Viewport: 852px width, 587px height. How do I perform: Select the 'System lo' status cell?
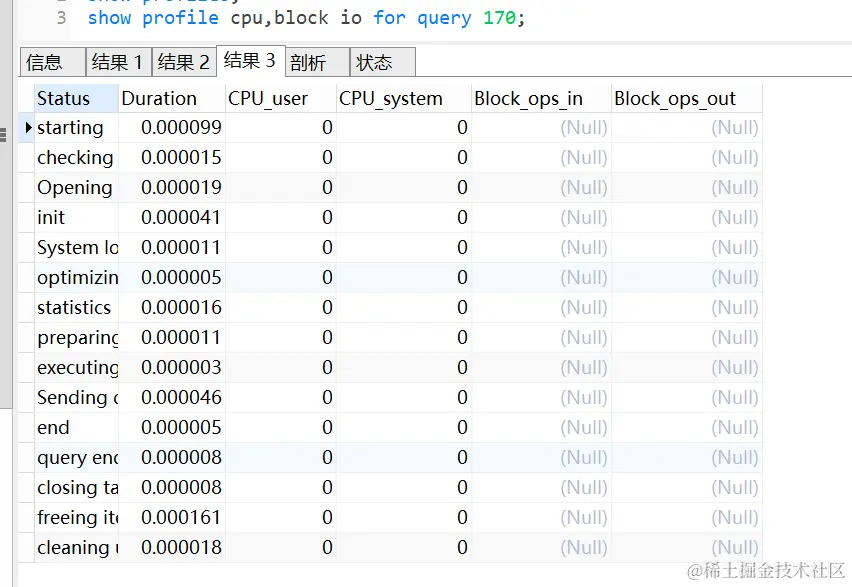76,247
